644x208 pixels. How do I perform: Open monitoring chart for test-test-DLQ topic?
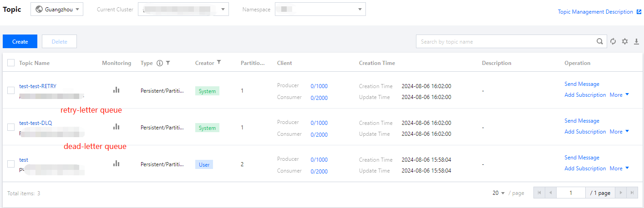117,127
